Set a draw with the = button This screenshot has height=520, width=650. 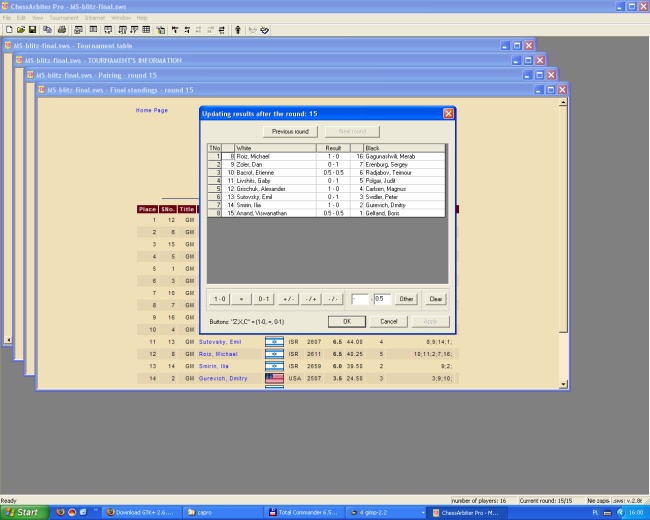[241, 299]
